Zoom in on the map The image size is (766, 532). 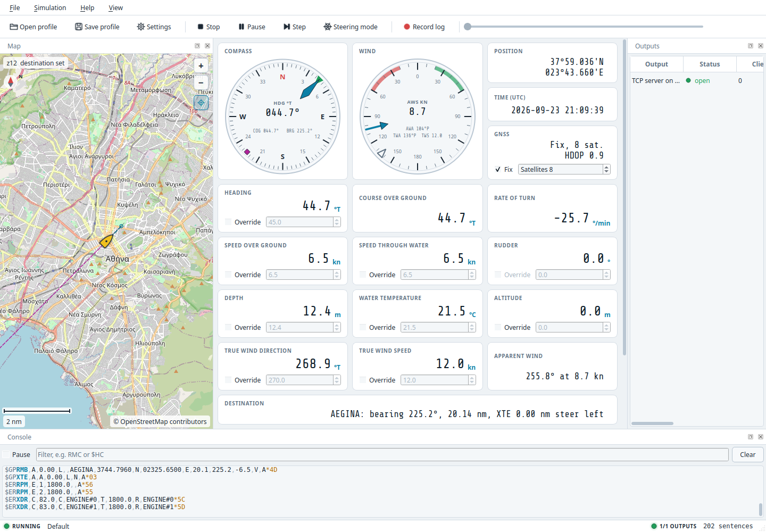201,66
